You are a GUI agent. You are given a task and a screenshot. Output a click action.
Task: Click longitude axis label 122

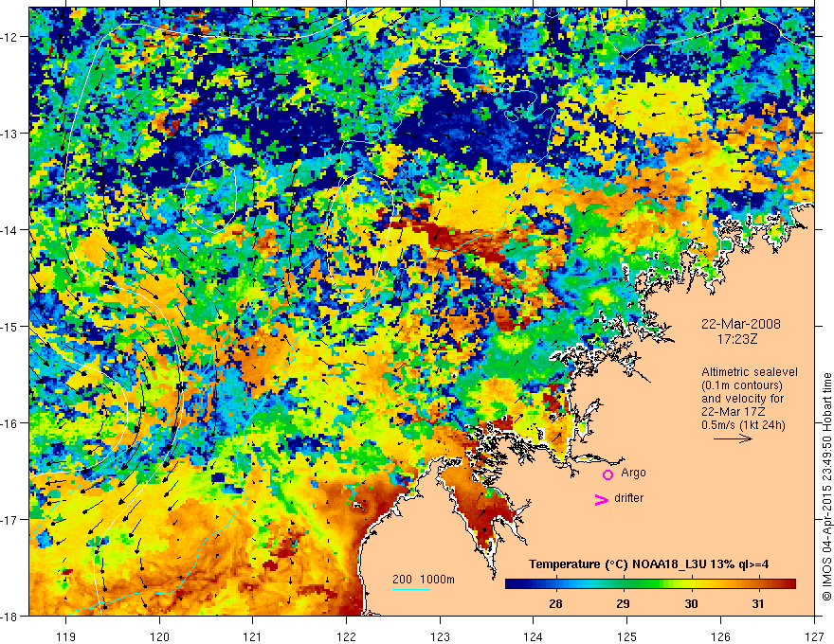(x=346, y=637)
